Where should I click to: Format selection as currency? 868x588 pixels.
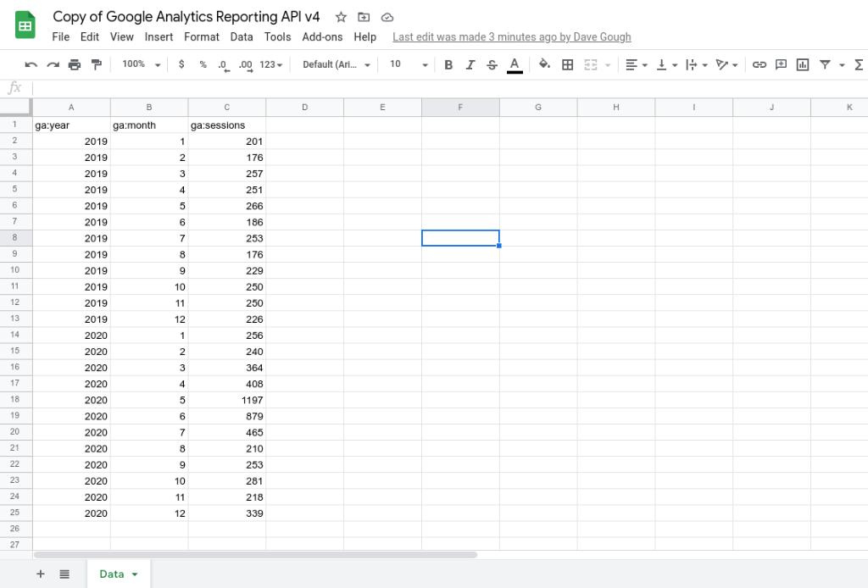181,64
